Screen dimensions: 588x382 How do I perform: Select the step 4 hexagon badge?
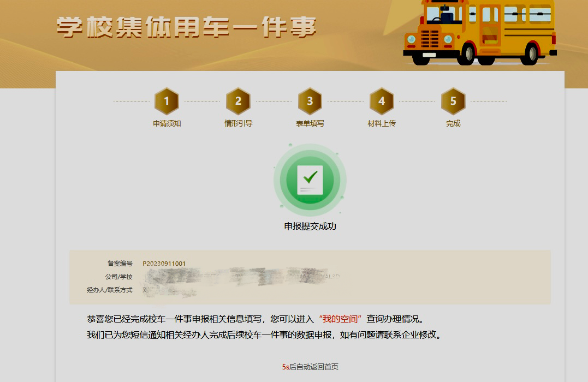382,101
